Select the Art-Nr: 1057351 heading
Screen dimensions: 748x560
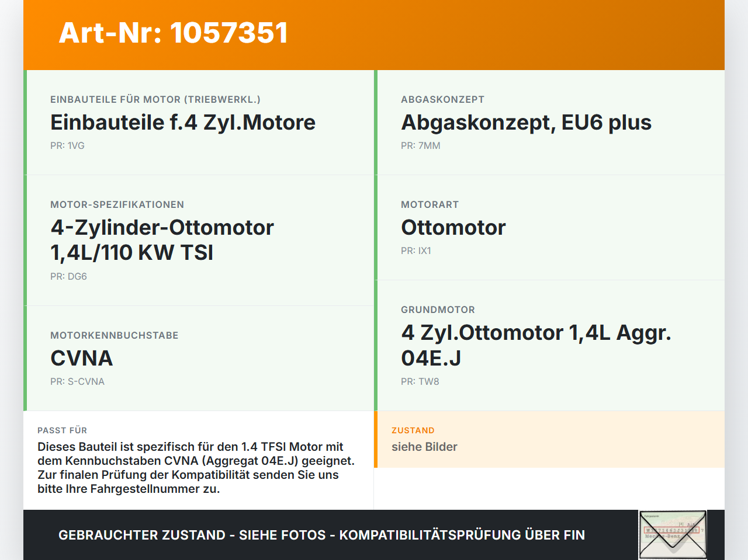coord(174,33)
